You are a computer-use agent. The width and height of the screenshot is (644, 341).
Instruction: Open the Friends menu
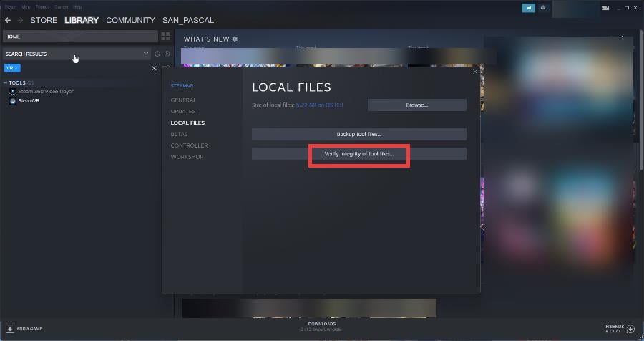[x=43, y=7]
